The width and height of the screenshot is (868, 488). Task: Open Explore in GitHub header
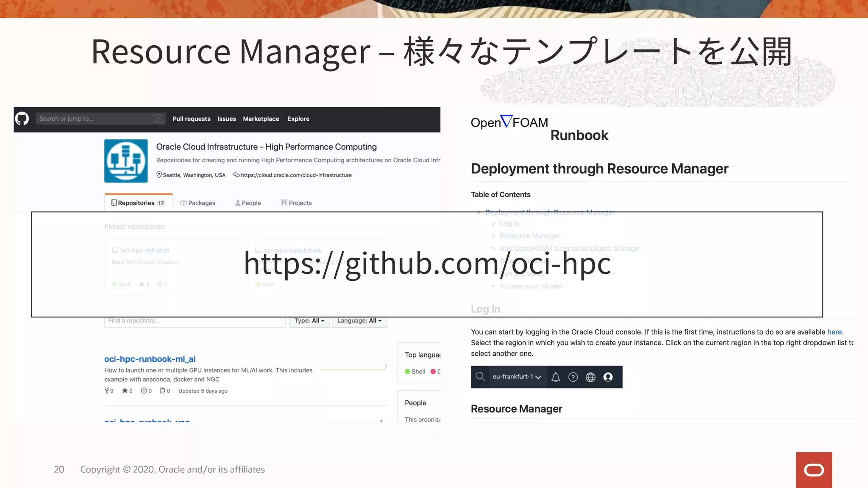pyautogui.click(x=298, y=119)
